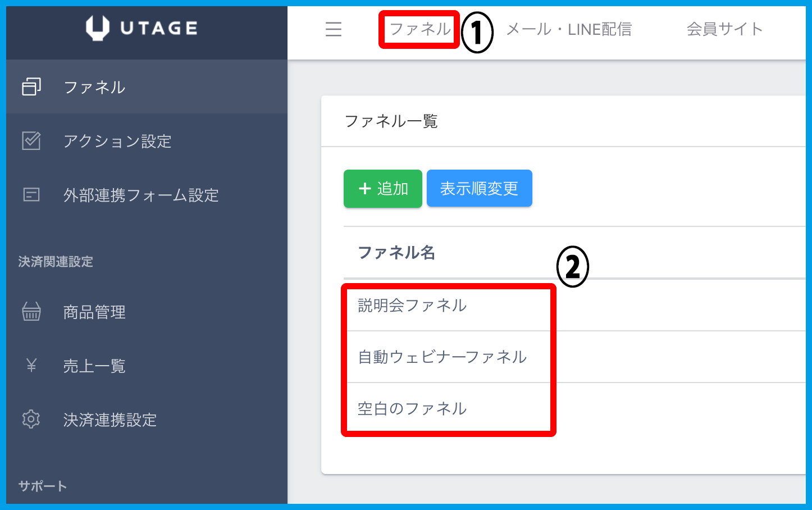The image size is (812, 510).
Task: Click the アクション設定 checkbox icon
Action: click(31, 141)
